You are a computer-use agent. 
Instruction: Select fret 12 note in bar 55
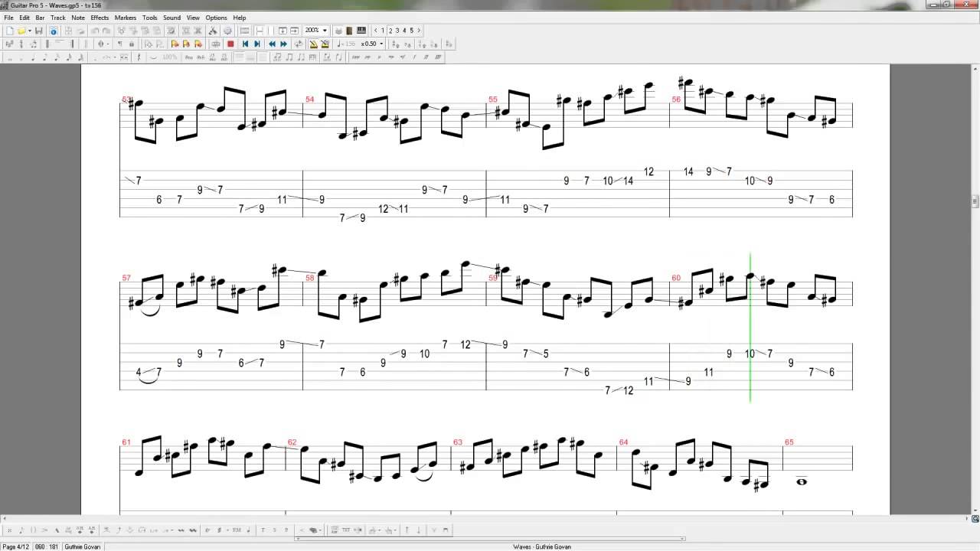[648, 171]
